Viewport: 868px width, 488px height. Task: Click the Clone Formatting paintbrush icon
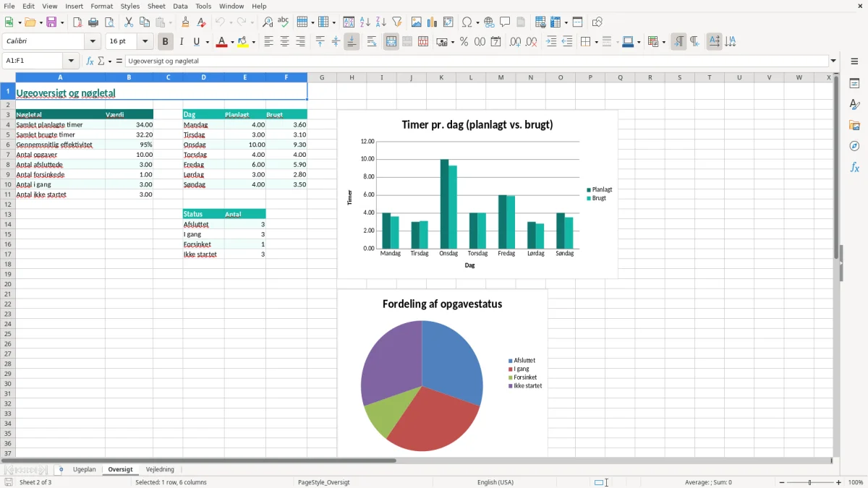(x=186, y=22)
